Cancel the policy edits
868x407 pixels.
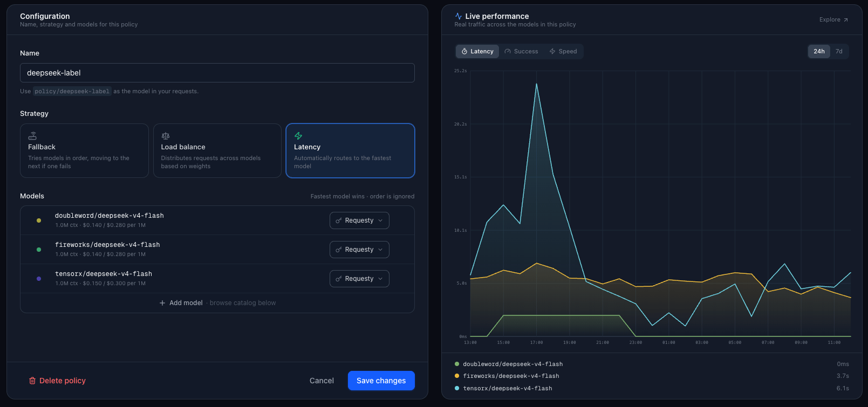click(322, 381)
